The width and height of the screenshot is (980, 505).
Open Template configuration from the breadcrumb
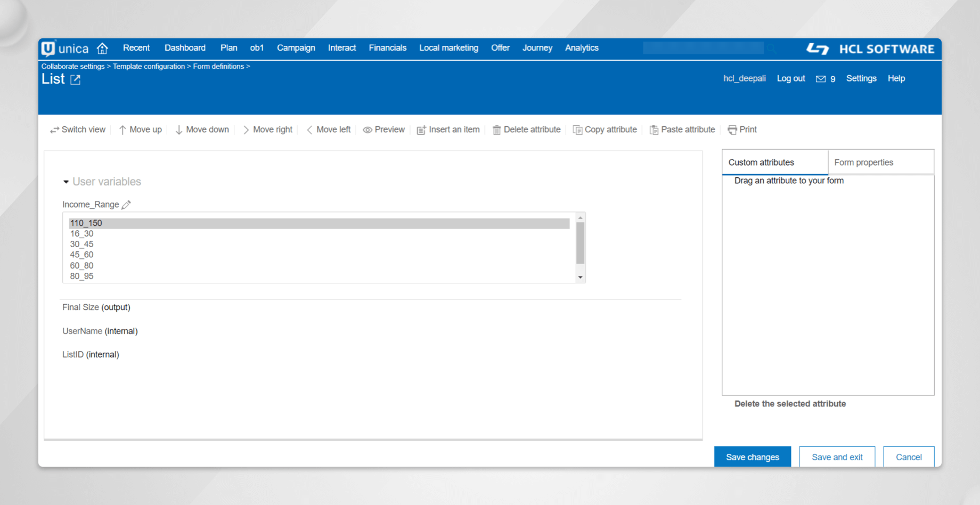pos(149,66)
